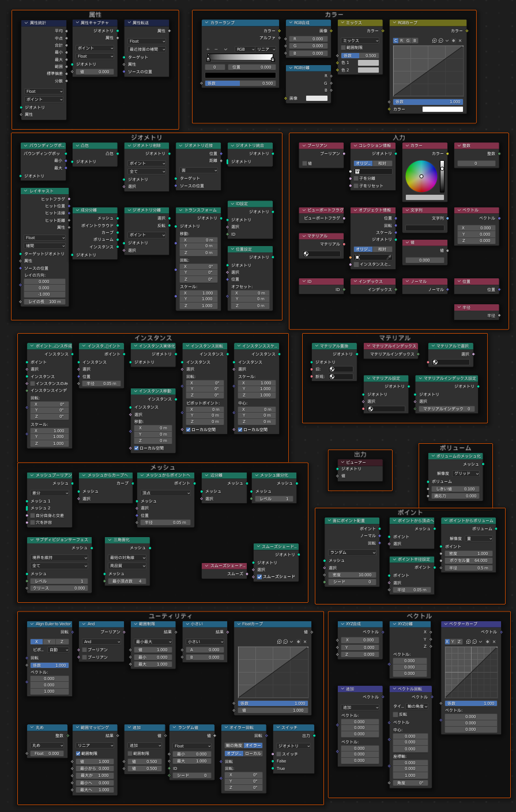The image size is (516, 812).
Task: Click the zoom out icon in Floatカーブ node
Action: pos(285,641)
